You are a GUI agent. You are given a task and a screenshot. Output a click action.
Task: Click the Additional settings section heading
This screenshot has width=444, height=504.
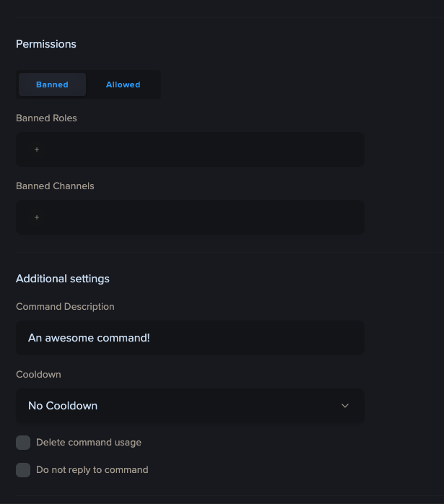(63, 279)
